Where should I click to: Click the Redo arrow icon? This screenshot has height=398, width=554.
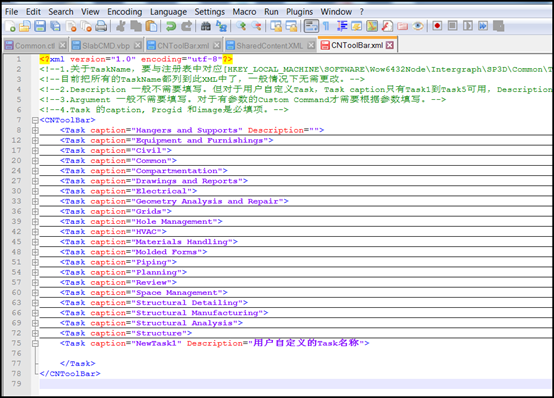[186, 26]
